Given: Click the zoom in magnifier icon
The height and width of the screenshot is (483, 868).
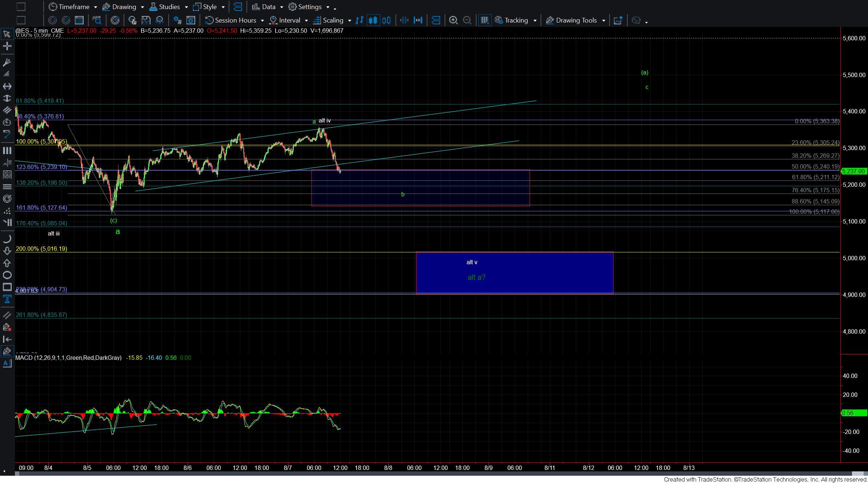Looking at the screenshot, I should (x=453, y=20).
